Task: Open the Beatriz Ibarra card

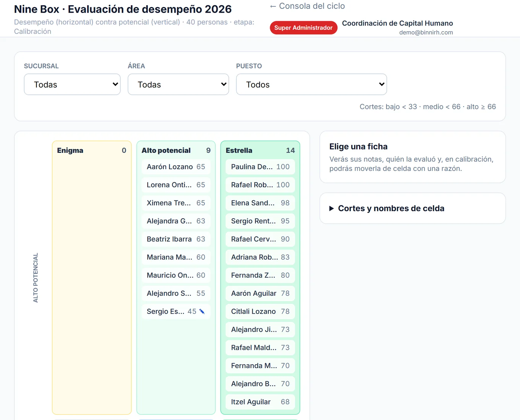Action: [176, 239]
